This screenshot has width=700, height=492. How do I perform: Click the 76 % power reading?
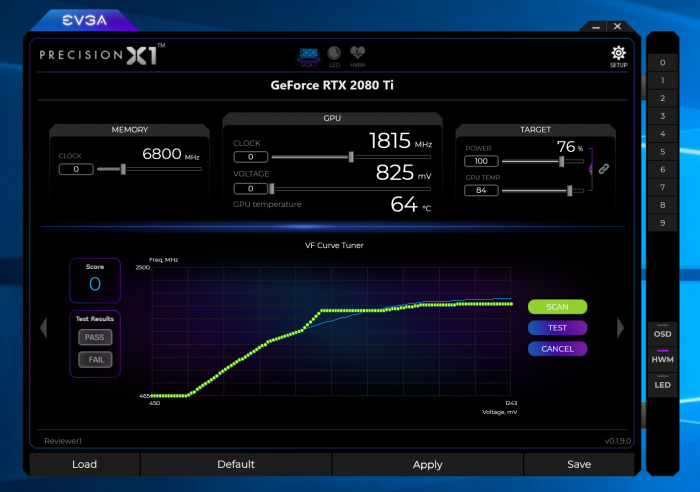point(570,146)
